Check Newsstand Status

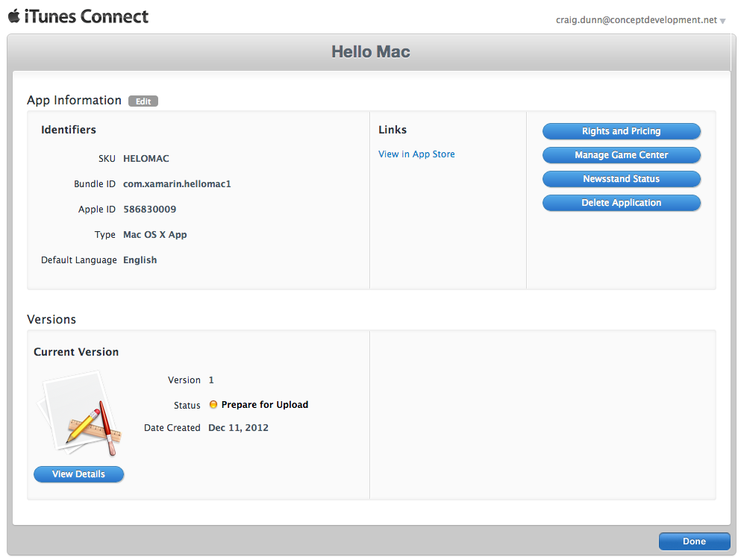coord(621,178)
